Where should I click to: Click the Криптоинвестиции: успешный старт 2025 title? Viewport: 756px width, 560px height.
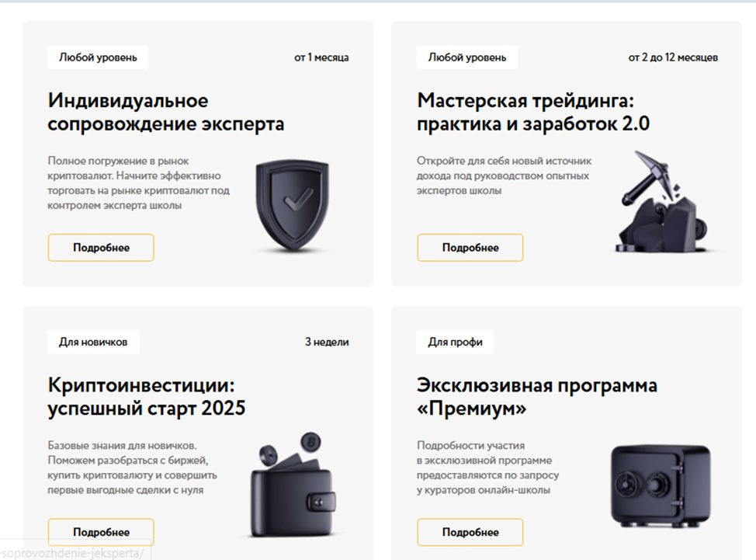pos(147,396)
